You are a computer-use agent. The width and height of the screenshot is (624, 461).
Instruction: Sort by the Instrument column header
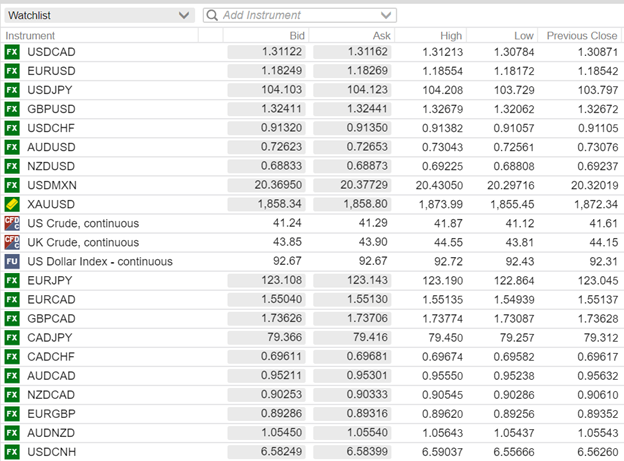31,35
